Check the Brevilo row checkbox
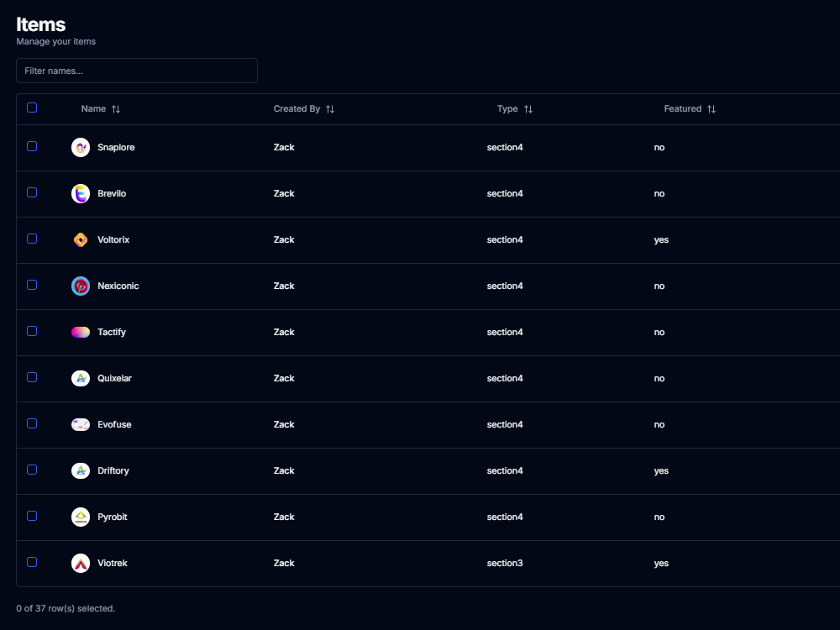The image size is (840, 630). point(32,192)
